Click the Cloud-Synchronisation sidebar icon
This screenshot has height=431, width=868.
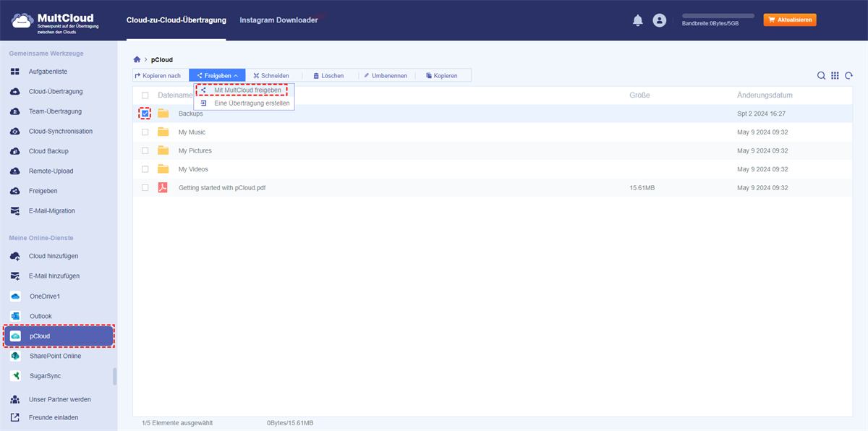15,132
